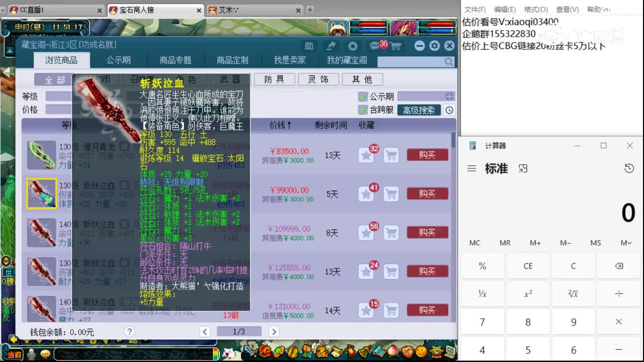This screenshot has height=362, width=644.
Task: Favorite the ¥131000.00 item star icon
Action: pyautogui.click(x=366, y=310)
